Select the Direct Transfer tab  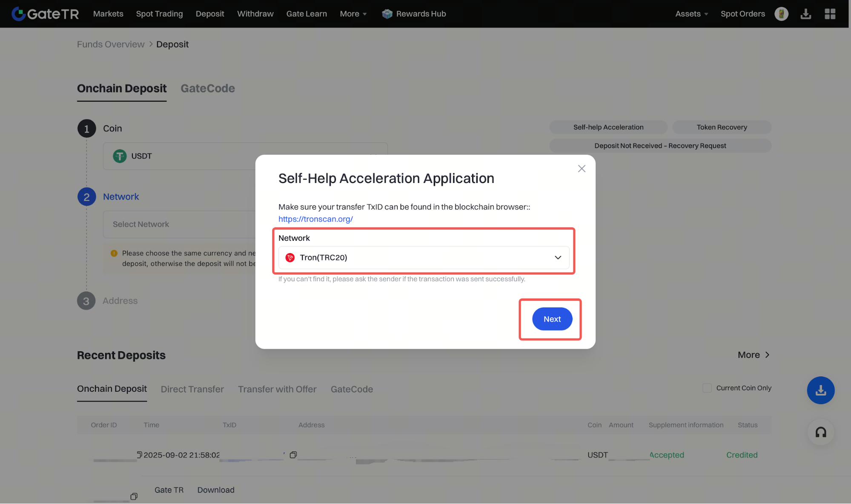(x=192, y=389)
